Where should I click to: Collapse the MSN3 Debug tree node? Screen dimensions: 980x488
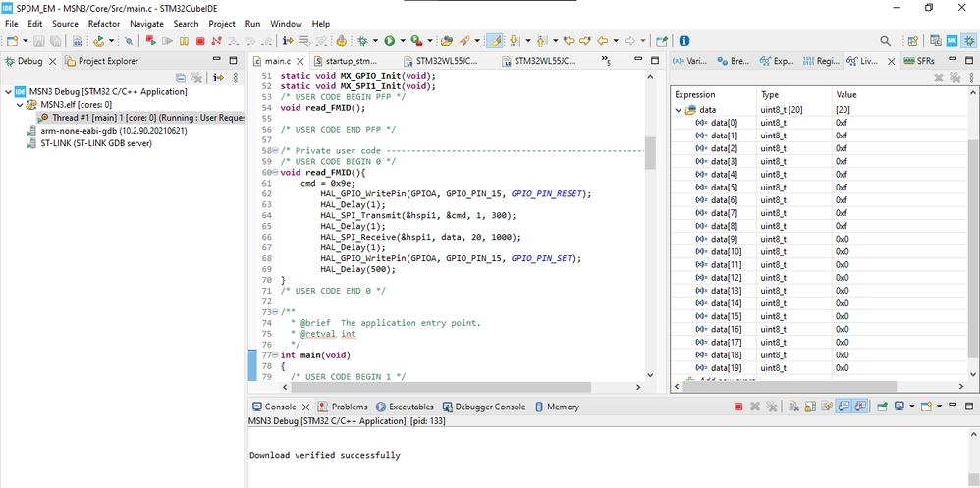8,92
